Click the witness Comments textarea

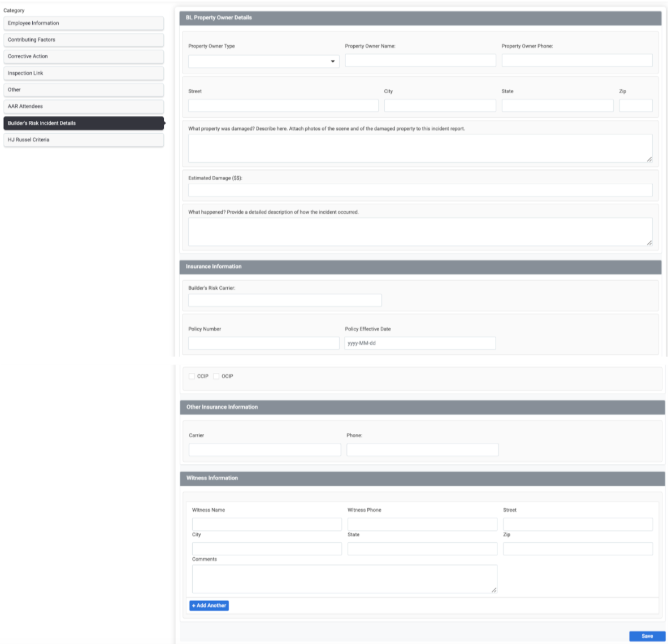(x=345, y=579)
